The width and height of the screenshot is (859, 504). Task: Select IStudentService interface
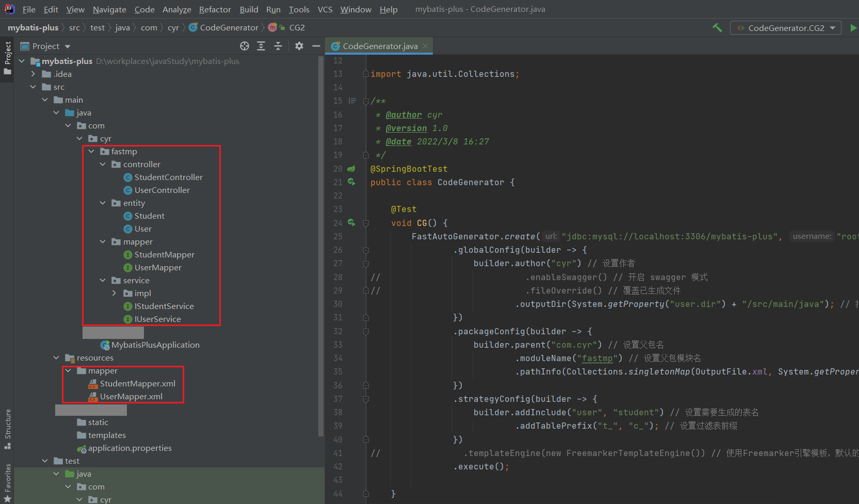(x=164, y=306)
